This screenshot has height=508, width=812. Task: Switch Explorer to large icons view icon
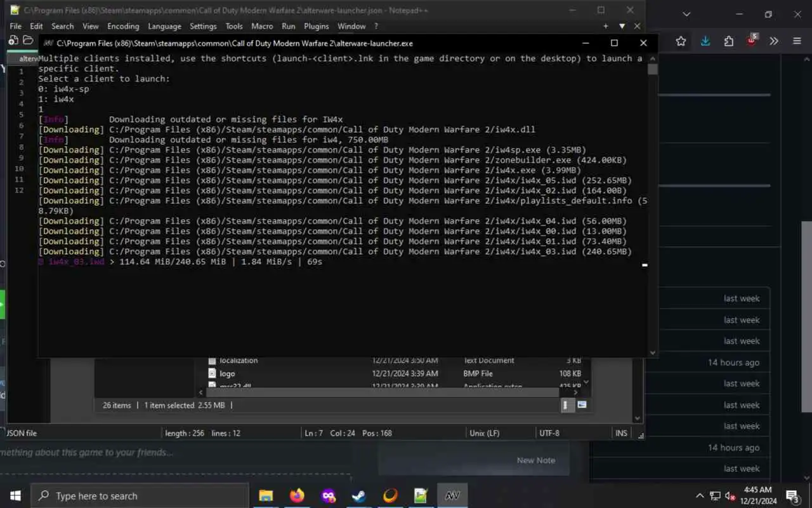[x=582, y=405]
